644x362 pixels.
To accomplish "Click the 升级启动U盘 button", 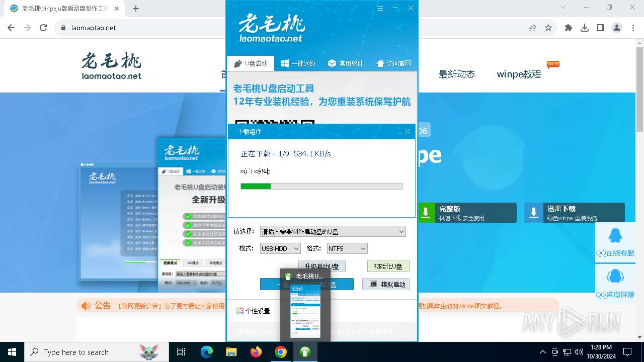I will click(x=322, y=266).
